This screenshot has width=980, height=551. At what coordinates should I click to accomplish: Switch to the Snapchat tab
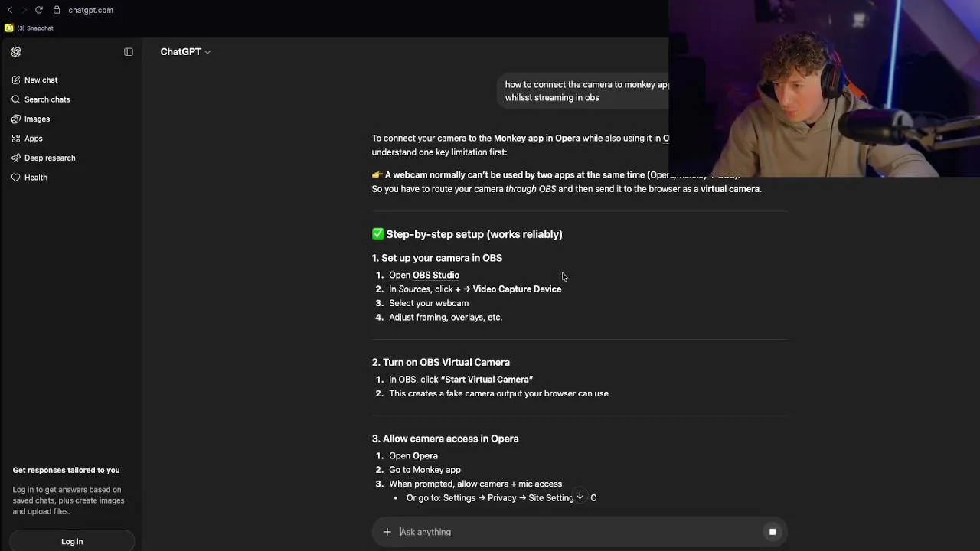click(x=31, y=28)
